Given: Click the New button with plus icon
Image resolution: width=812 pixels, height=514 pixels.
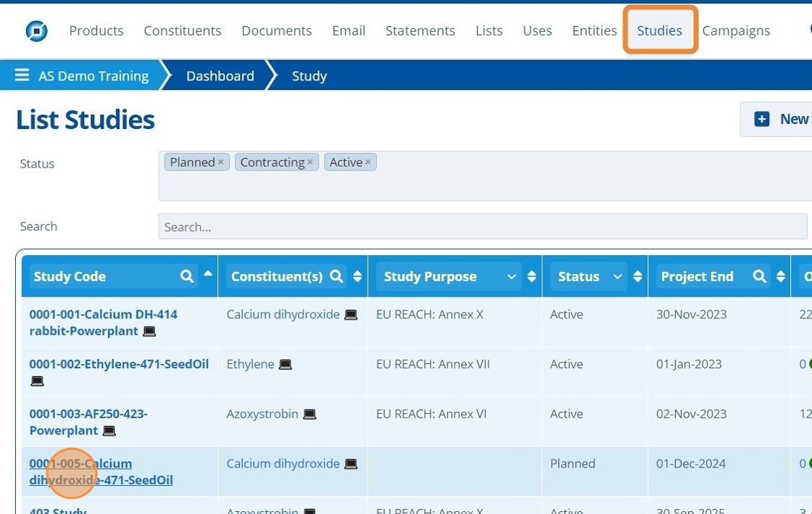Looking at the screenshot, I should [x=778, y=119].
